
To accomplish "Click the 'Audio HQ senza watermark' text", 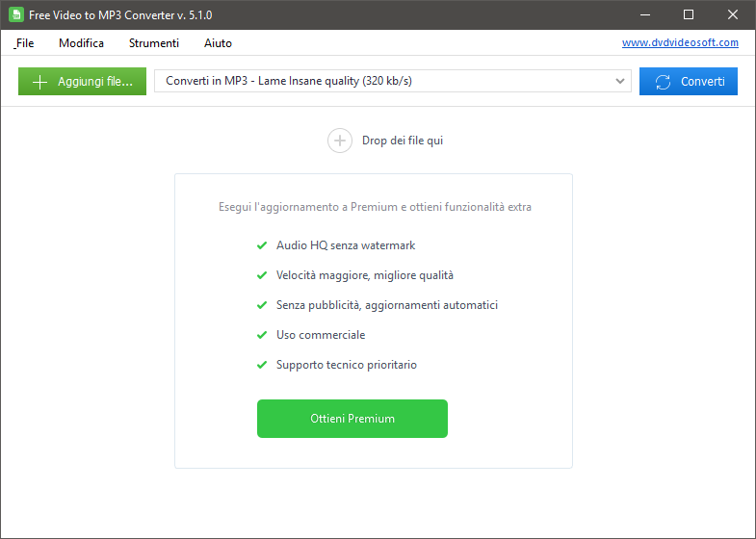I will pyautogui.click(x=345, y=245).
